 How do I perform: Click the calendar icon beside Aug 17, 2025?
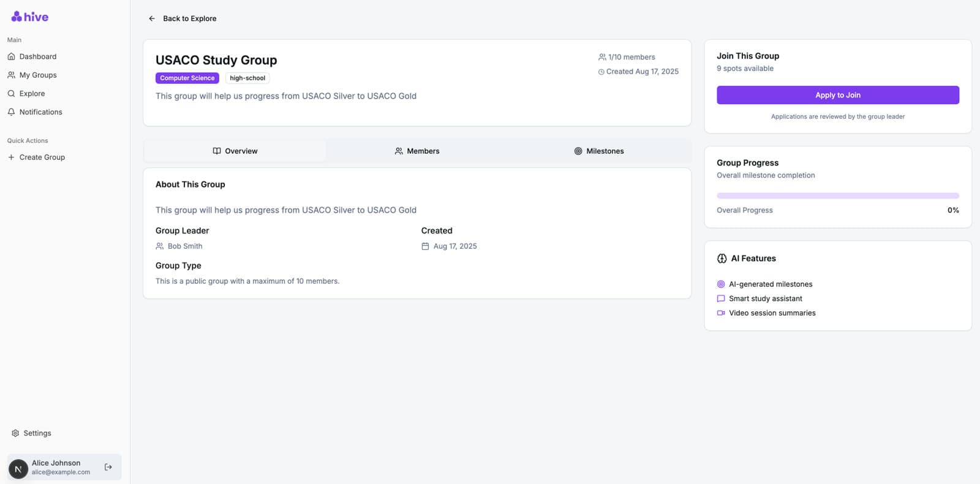[x=425, y=246]
